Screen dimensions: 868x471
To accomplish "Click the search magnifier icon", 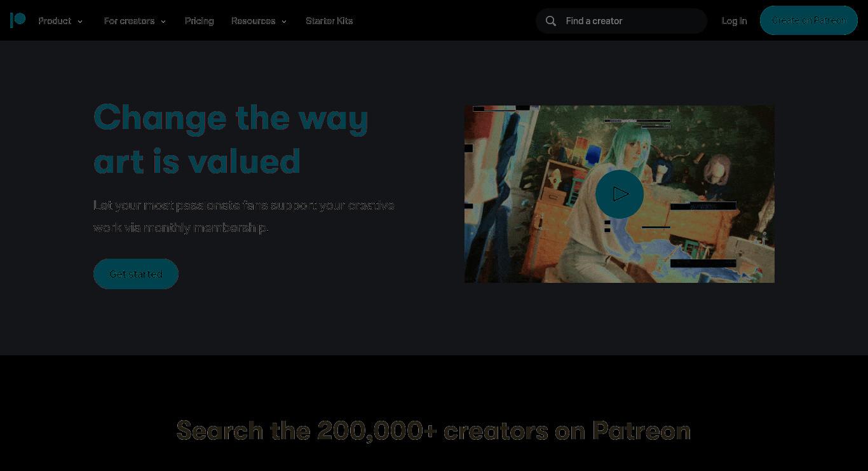I will [x=551, y=21].
